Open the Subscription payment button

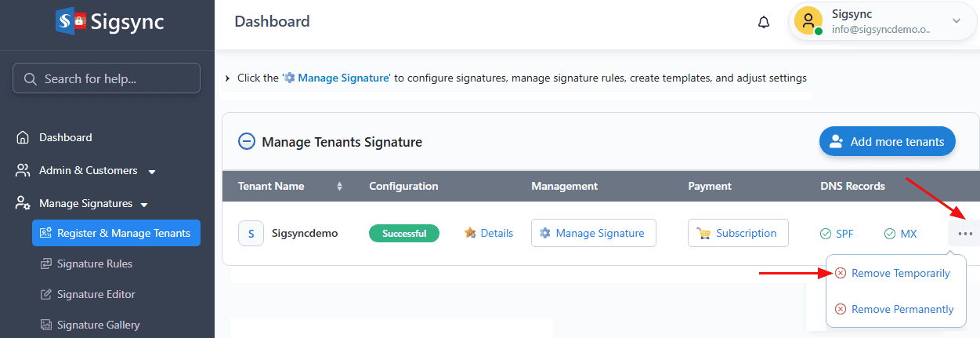(738, 233)
